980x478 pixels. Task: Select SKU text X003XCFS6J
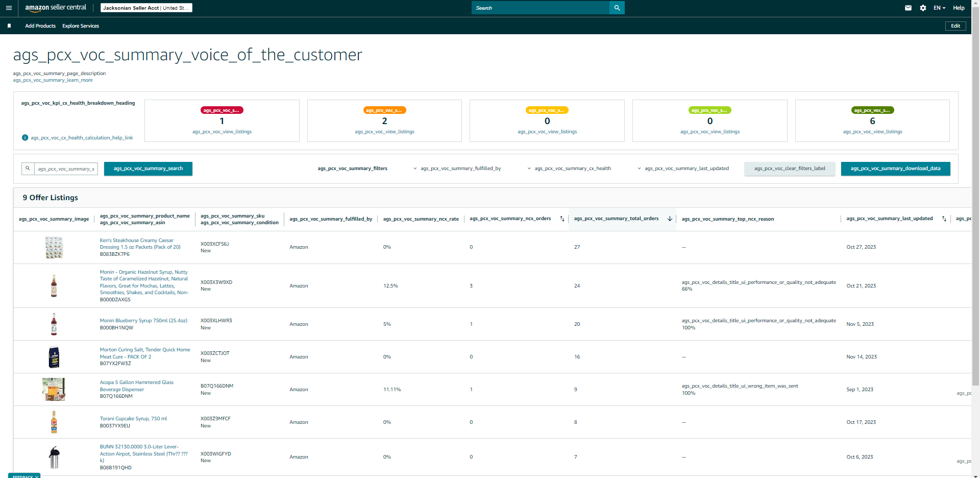(x=215, y=244)
